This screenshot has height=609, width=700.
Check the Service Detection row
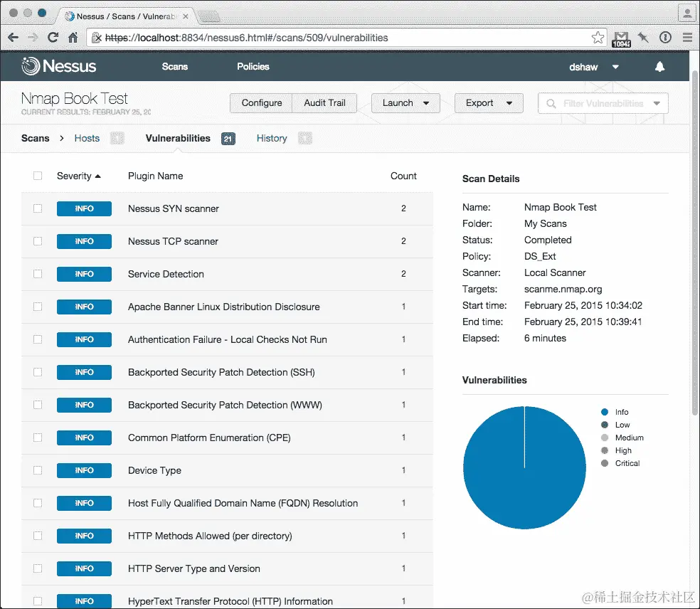coord(38,274)
